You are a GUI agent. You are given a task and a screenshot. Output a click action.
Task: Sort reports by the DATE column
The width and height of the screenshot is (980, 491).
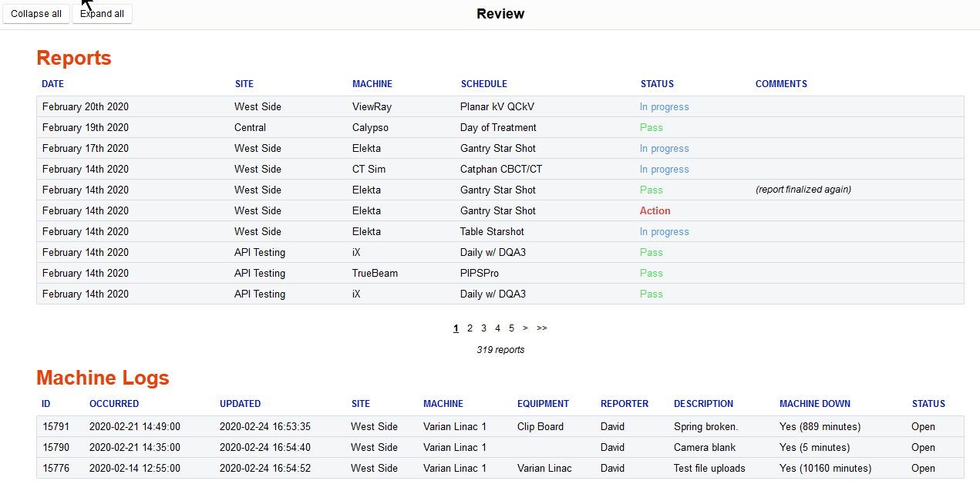pos(52,84)
